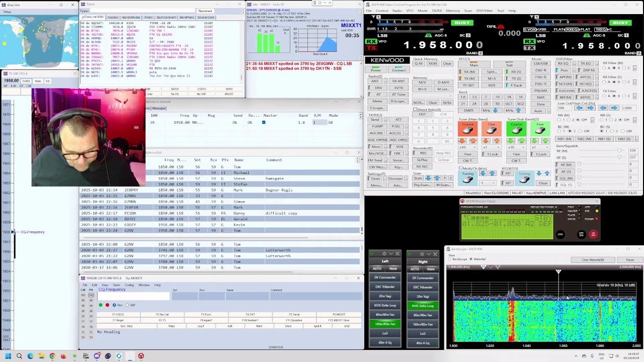
Task: Select the Bandscope radio button
Action: (450, 259)
